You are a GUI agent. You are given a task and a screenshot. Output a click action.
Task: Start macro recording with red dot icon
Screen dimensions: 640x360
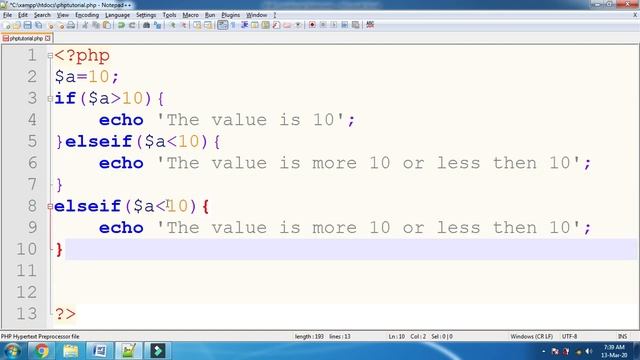312,25
